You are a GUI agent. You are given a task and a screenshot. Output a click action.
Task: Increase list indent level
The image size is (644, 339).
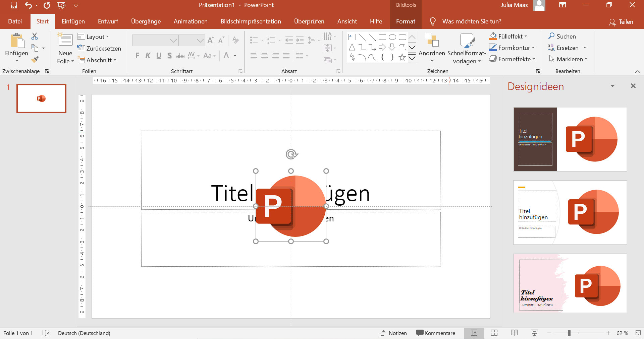[300, 40]
